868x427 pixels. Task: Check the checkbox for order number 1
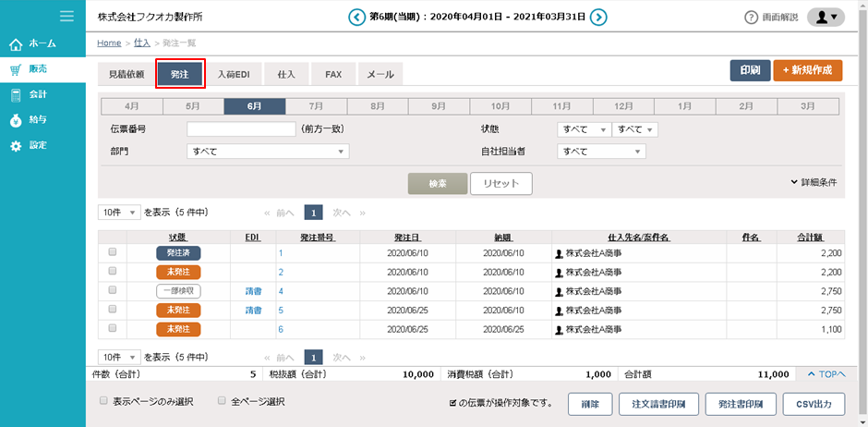click(113, 252)
